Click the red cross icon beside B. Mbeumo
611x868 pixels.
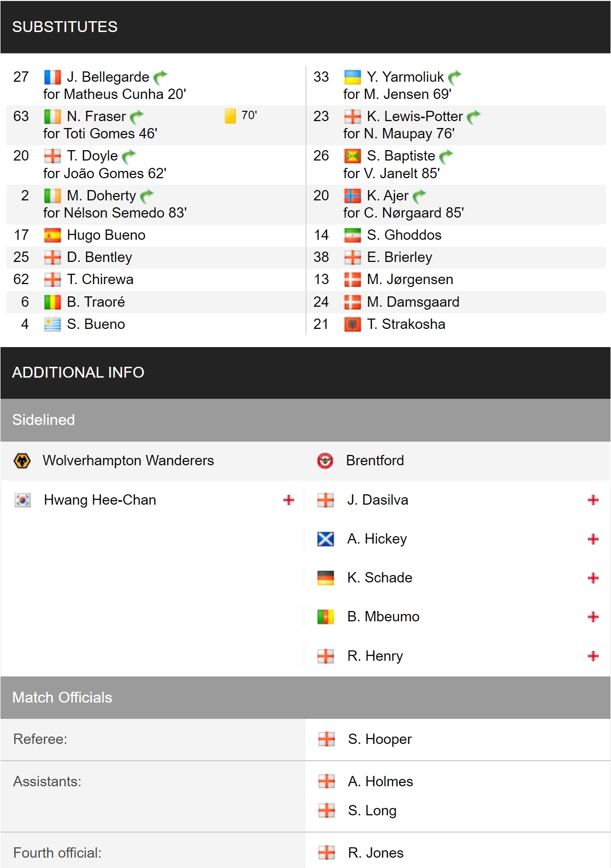593,617
